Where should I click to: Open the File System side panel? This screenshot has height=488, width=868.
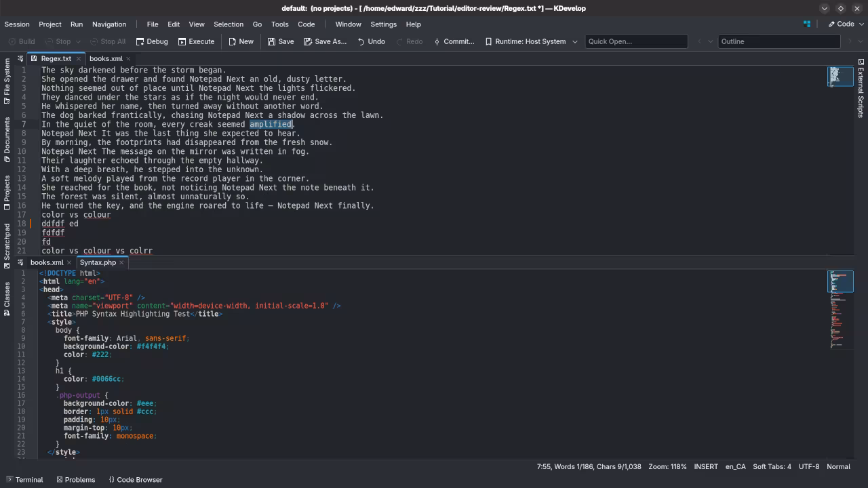tap(7, 80)
